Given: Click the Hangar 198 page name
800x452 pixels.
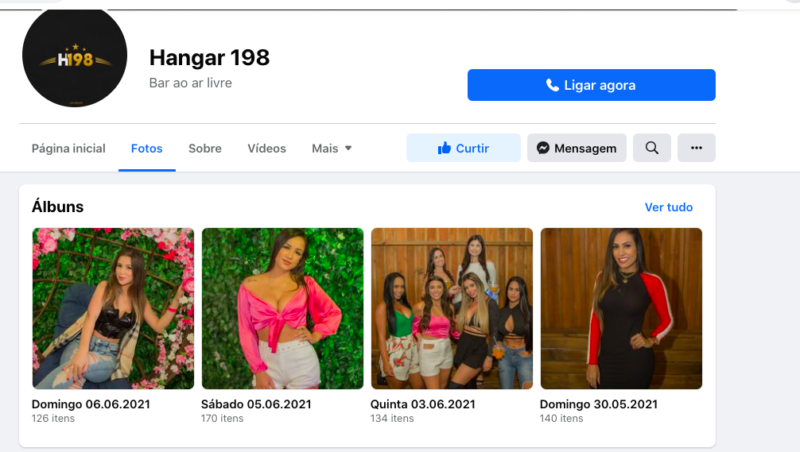Looking at the screenshot, I should 209,58.
